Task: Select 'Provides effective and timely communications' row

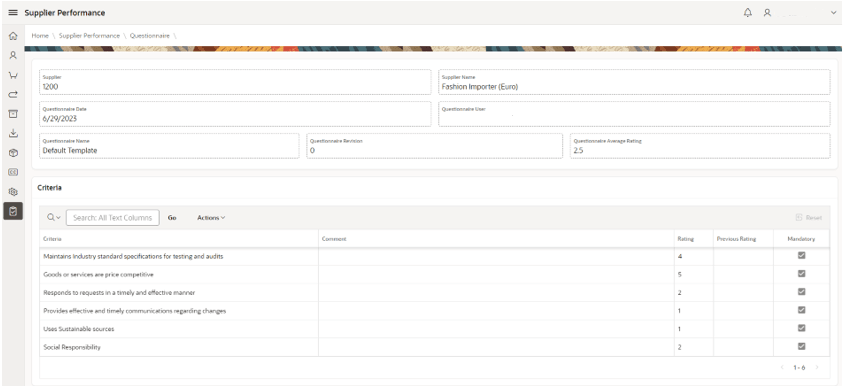Action: coord(434,311)
